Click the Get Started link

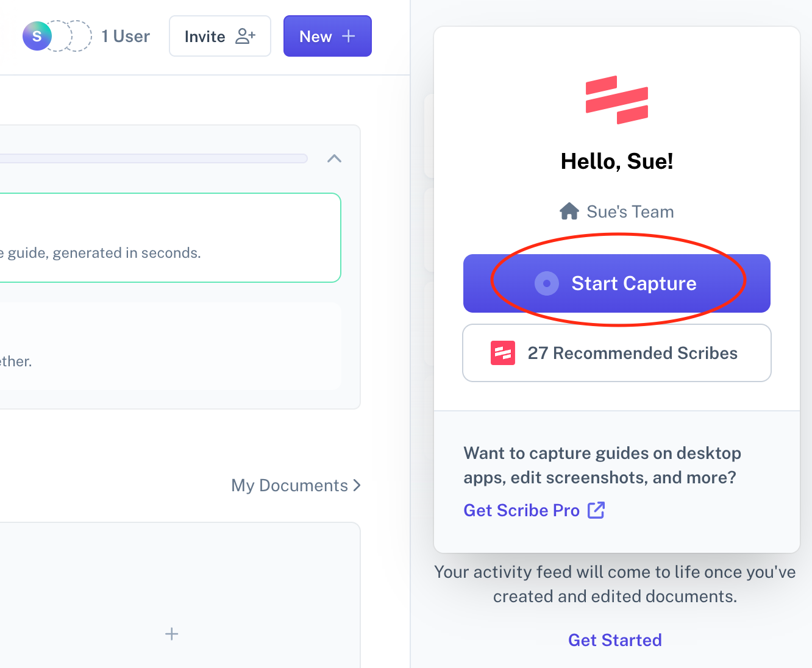614,639
